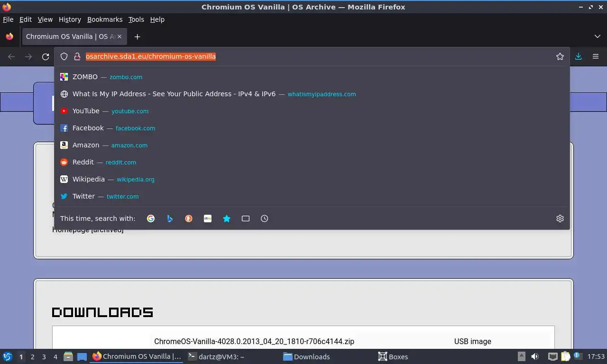This screenshot has width=607, height=364.
Task: Click the network tray icon
Action: click(552, 356)
